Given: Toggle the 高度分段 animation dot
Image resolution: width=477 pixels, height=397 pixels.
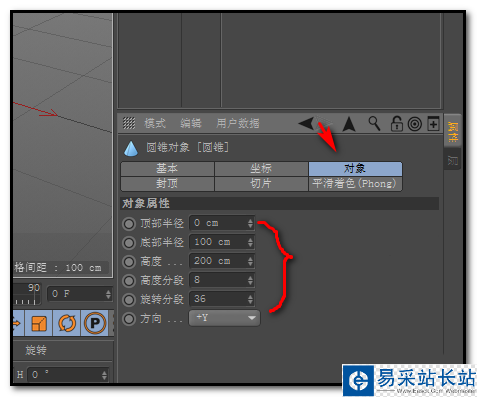Looking at the screenshot, I should tap(129, 281).
